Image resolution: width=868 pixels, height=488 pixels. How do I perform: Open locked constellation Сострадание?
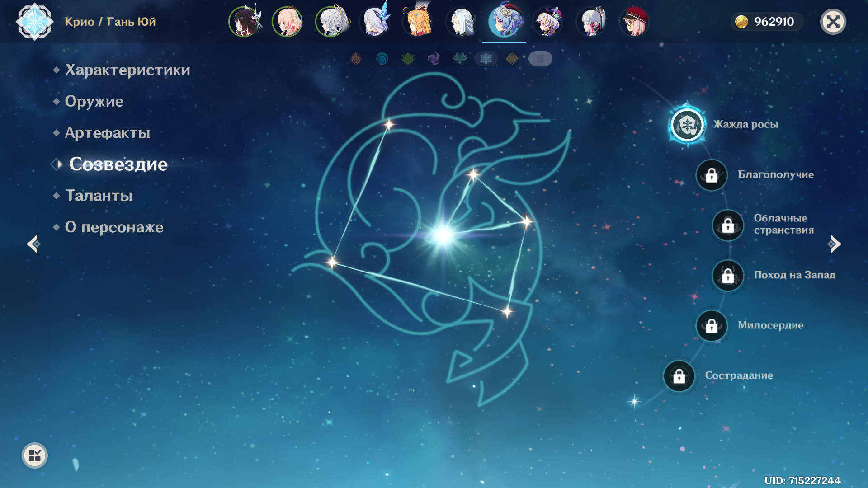tap(679, 376)
